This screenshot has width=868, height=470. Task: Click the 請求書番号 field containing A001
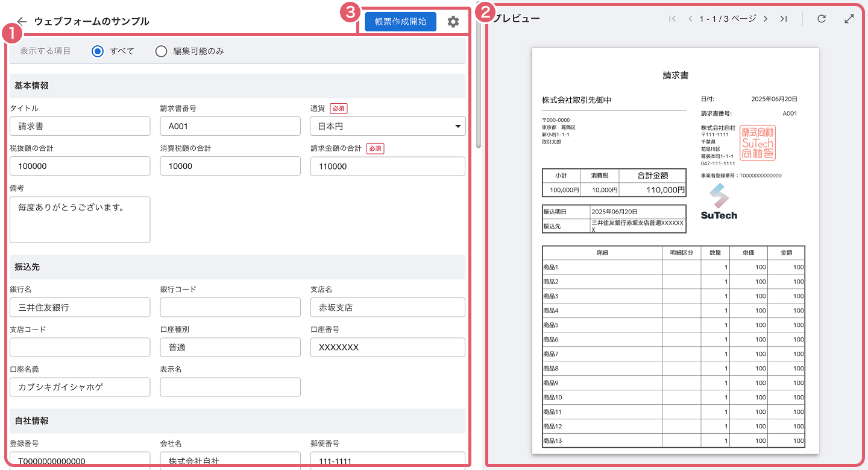tap(230, 126)
